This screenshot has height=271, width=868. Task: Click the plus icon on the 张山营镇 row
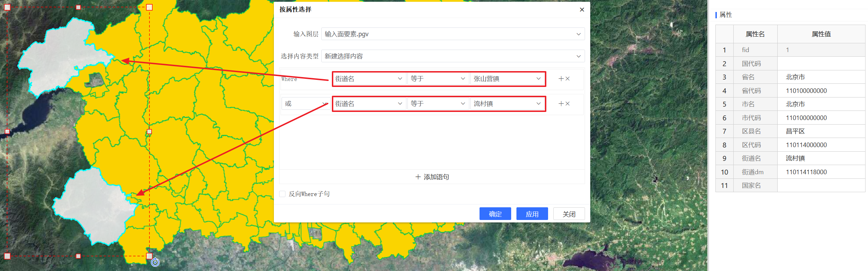click(x=561, y=79)
